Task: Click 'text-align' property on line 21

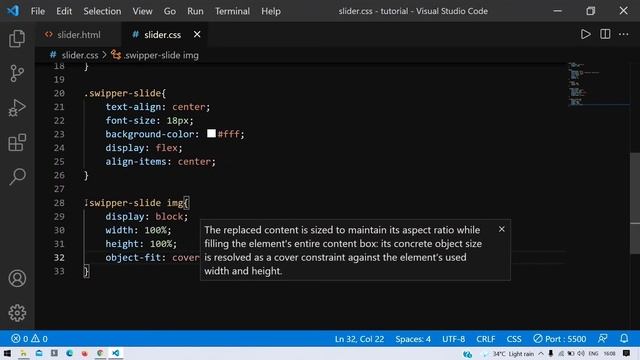Action: click(133, 107)
